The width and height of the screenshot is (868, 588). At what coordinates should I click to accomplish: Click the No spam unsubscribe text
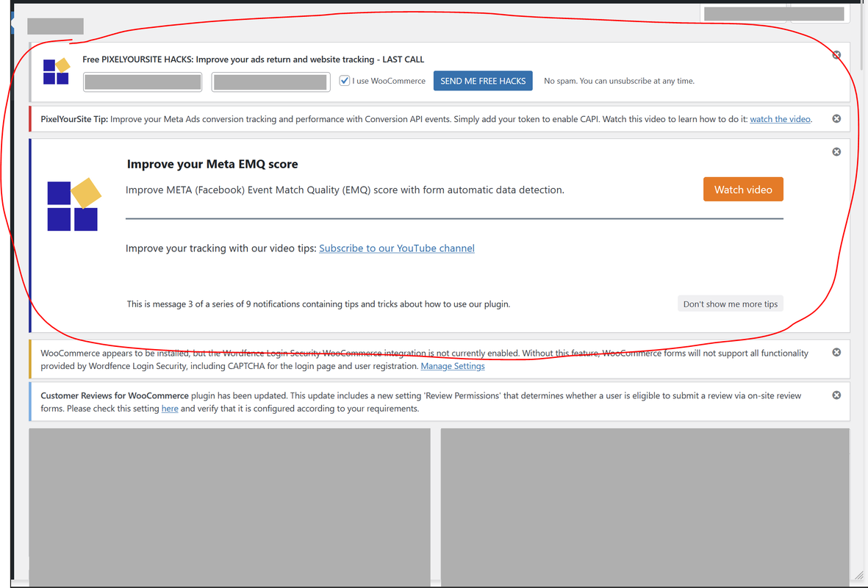(x=619, y=81)
